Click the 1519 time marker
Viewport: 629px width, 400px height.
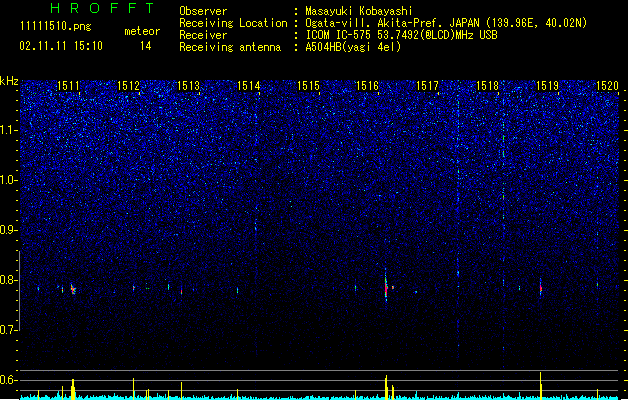coord(548,86)
